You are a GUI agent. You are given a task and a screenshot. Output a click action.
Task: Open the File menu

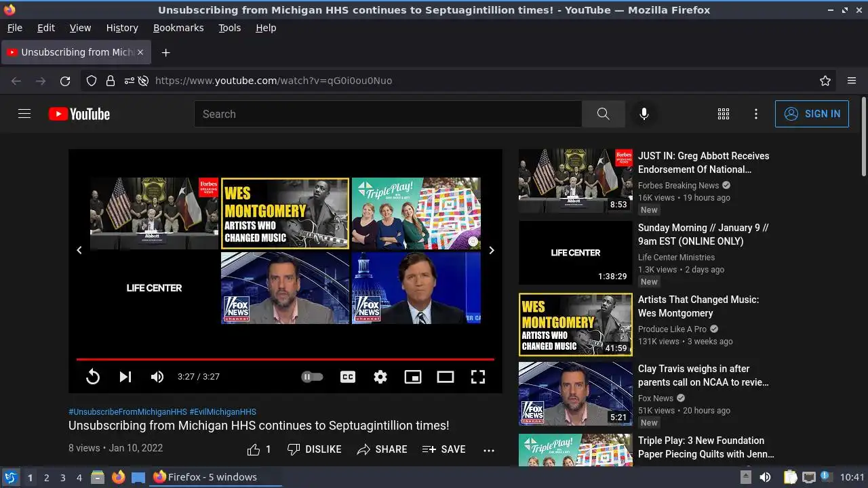point(14,28)
